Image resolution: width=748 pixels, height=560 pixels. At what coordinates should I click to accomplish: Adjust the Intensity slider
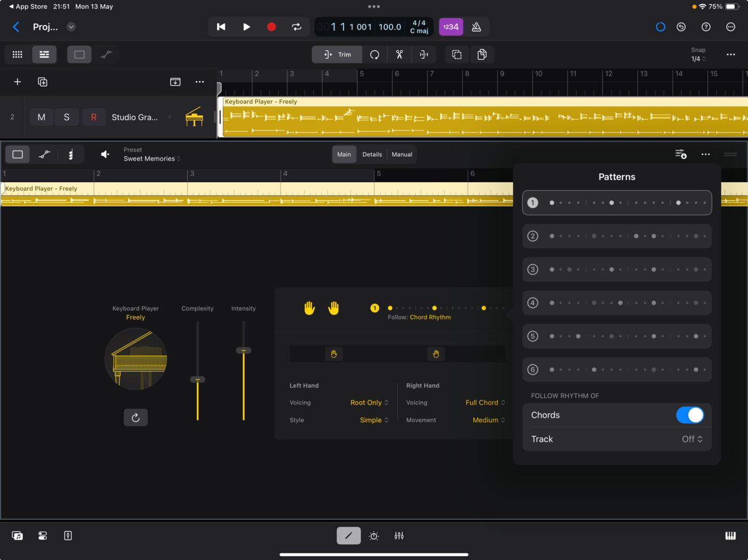244,351
